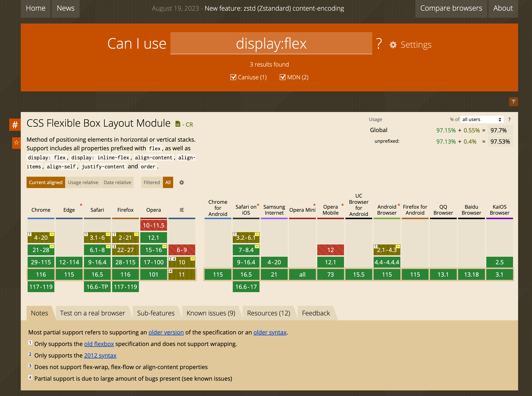Open the Resources (12) tab
Image resolution: width=532 pixels, height=396 pixels.
coord(268,313)
